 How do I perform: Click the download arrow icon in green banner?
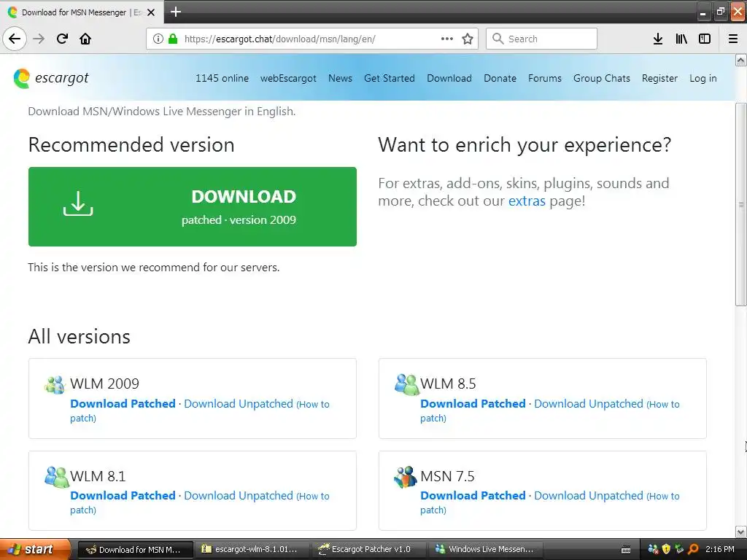[x=78, y=203]
